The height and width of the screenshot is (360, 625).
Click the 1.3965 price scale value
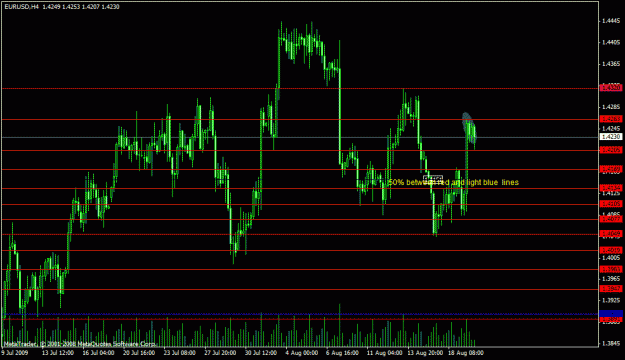point(611,279)
